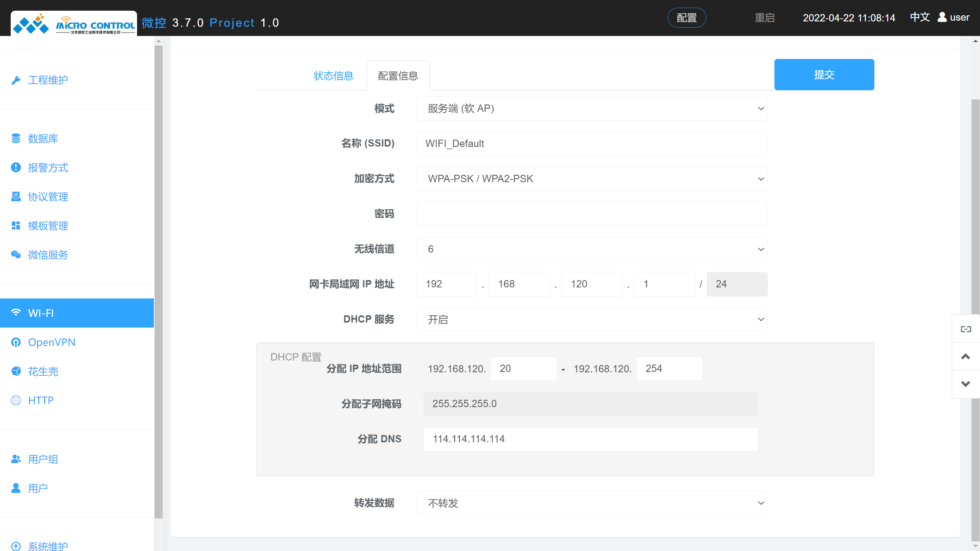This screenshot has height=551, width=980.
Task: Open the 花生壳 configuration page
Action: pyautogui.click(x=42, y=372)
